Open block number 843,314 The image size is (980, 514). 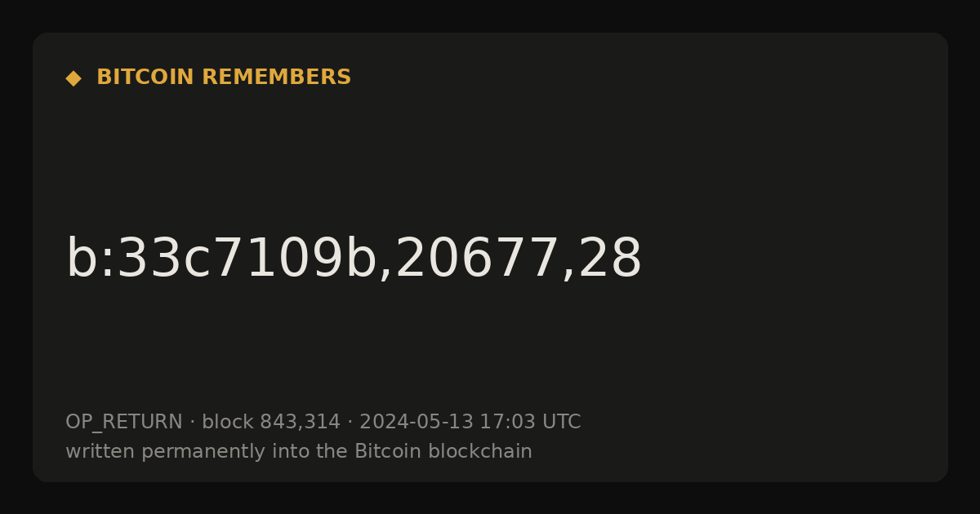[x=300, y=423]
